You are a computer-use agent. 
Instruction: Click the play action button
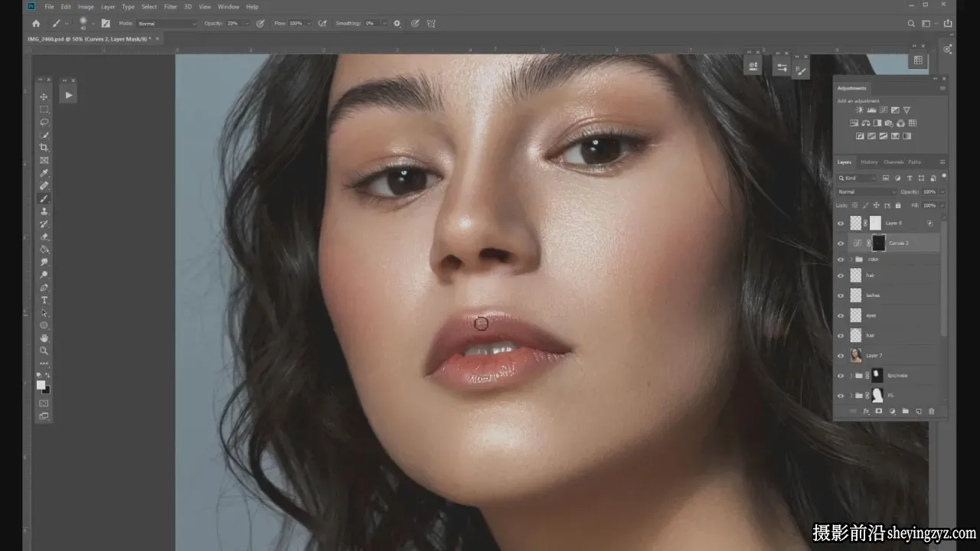68,96
